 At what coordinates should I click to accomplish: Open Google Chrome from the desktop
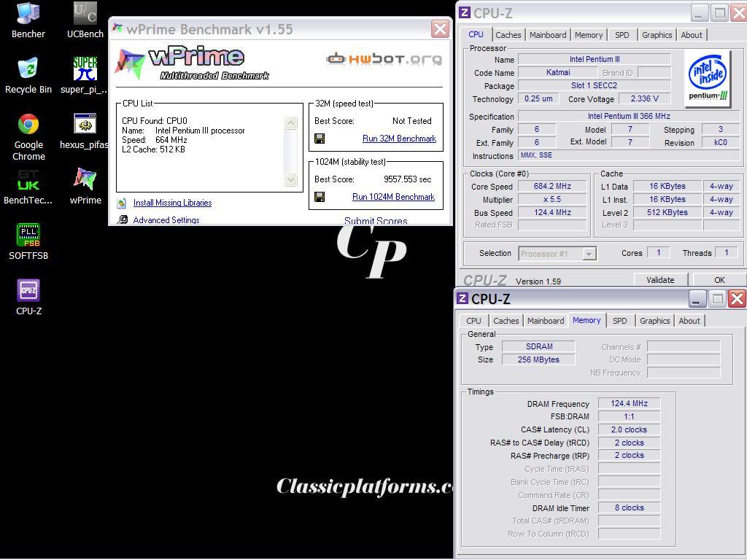pos(28,137)
